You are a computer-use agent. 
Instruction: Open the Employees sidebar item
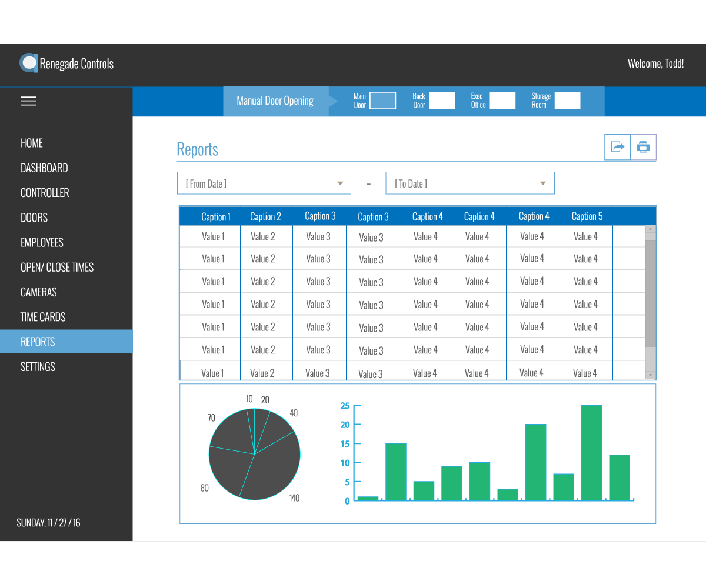42,242
